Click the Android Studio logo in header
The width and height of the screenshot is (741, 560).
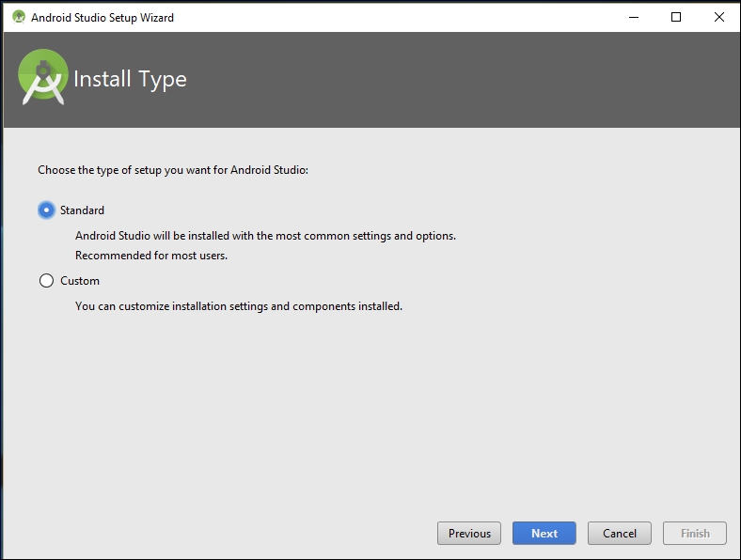coord(42,77)
